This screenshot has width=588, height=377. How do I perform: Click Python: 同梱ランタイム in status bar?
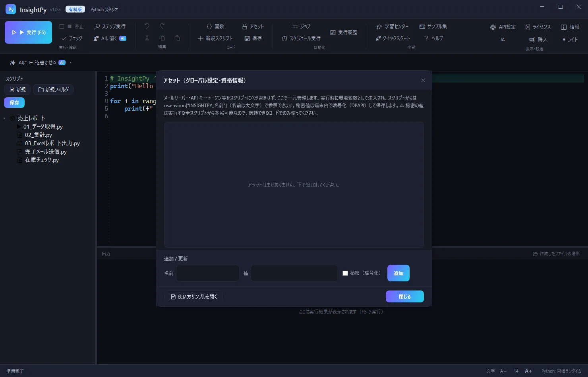pos(561,371)
